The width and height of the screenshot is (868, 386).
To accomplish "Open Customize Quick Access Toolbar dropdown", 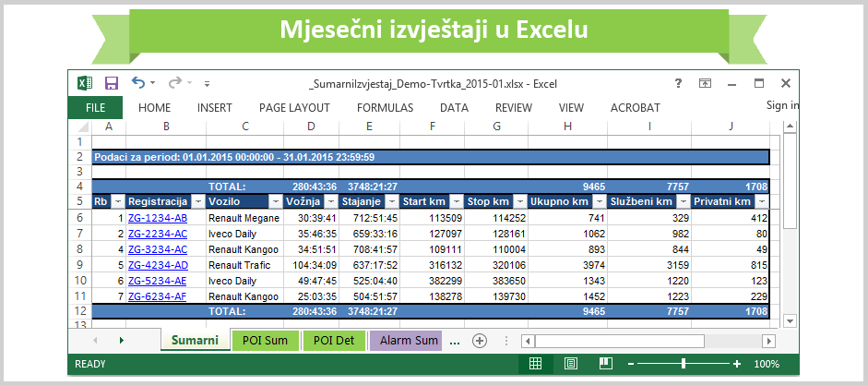I will coord(207,84).
